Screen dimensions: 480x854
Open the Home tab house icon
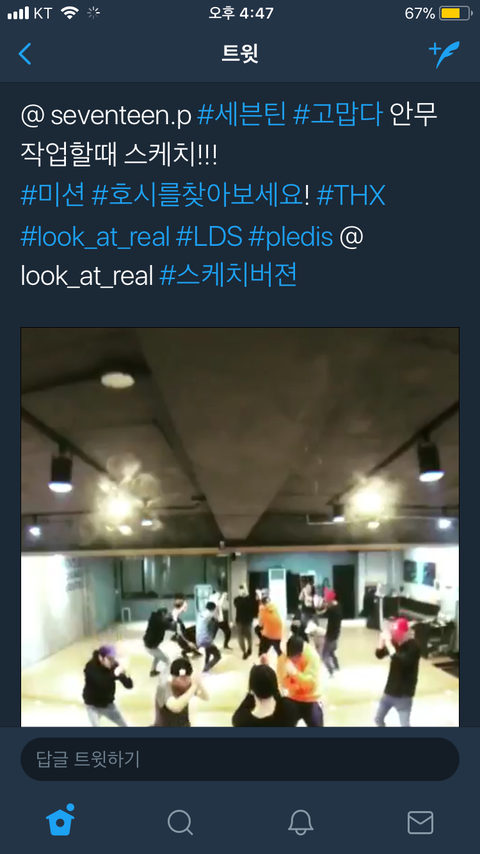[x=60, y=820]
